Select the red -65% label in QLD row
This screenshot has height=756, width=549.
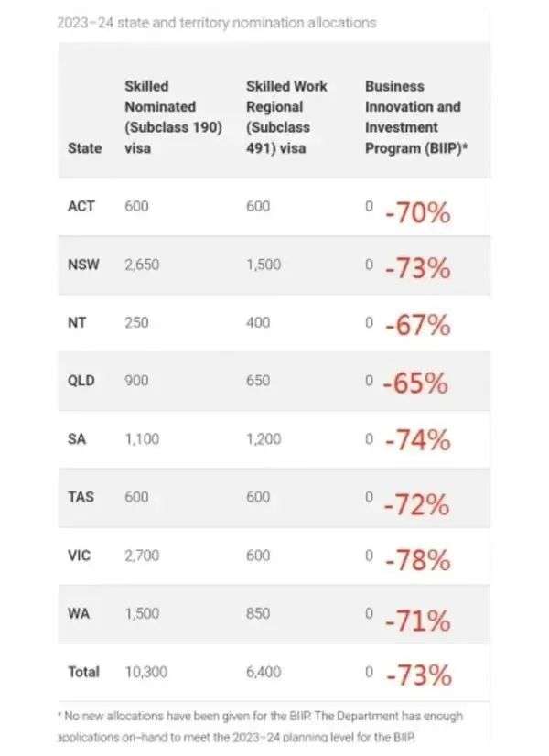point(415,383)
